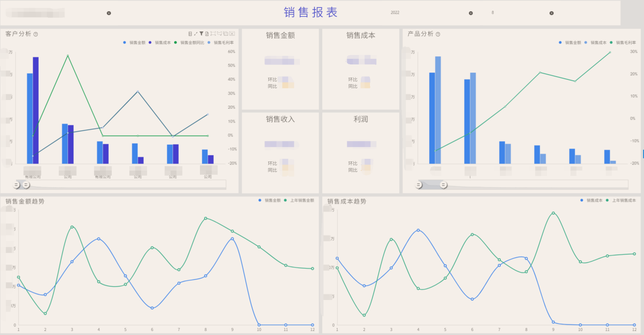Open the leftmost header filter selector

pyautogui.click(x=36, y=12)
